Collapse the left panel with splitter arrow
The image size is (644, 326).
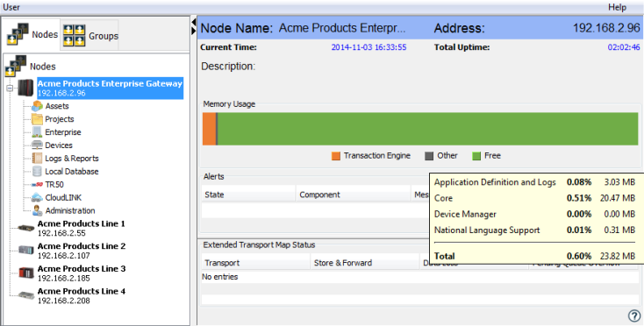pos(193,21)
